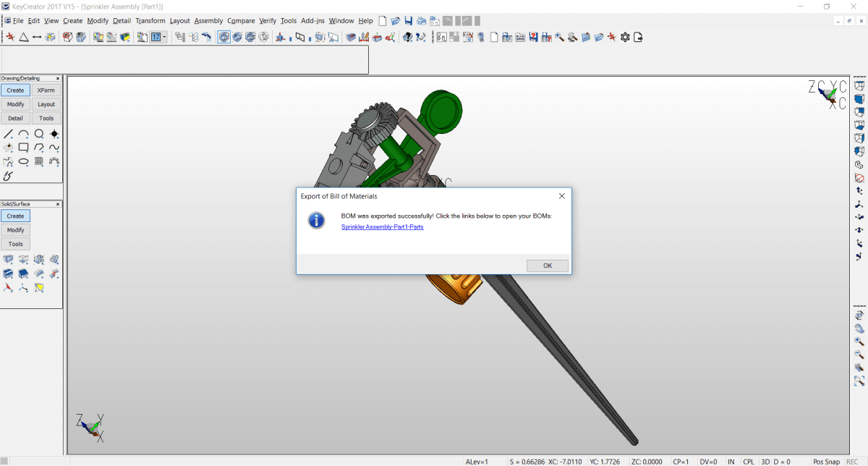
Task: Click the yellow-highlighted surface icon
Action: tap(39, 287)
